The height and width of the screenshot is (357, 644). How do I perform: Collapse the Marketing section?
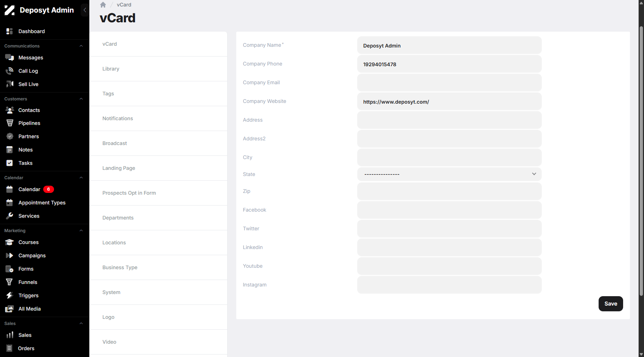(x=81, y=231)
